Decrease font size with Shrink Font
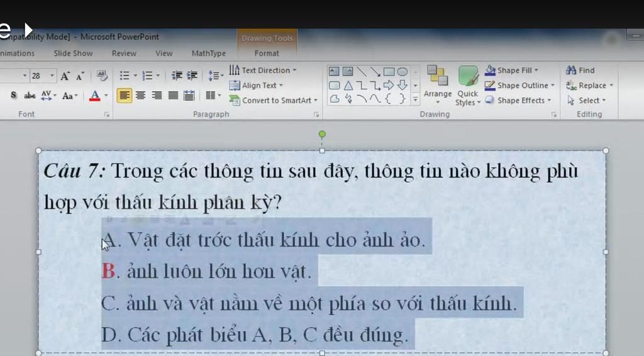The width and height of the screenshot is (644, 356). tap(80, 76)
